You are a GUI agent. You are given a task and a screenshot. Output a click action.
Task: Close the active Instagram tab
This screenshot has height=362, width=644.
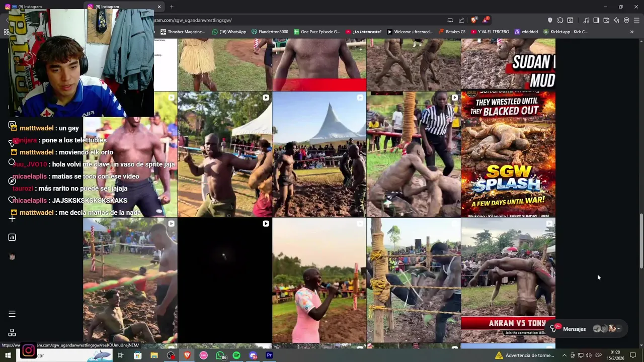(x=159, y=7)
